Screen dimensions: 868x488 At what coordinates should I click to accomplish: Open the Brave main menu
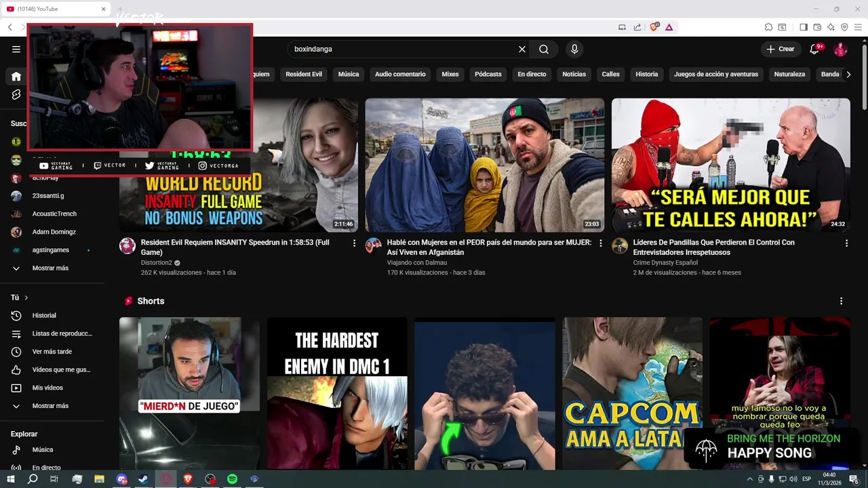[x=859, y=27]
